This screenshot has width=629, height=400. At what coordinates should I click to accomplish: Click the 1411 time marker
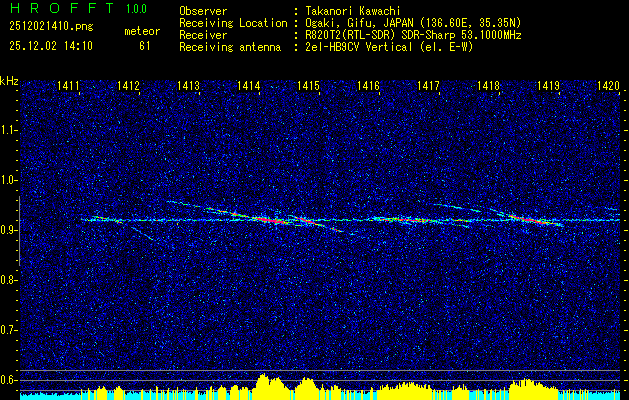(x=69, y=85)
